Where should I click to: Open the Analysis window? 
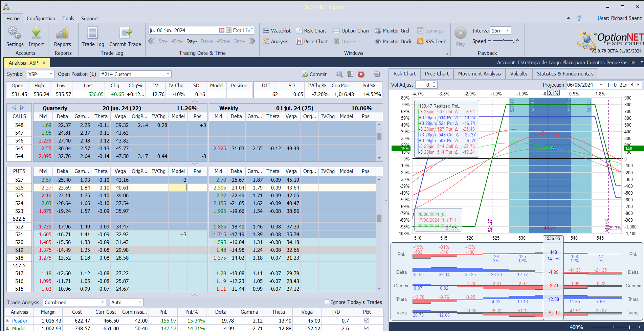tap(276, 41)
